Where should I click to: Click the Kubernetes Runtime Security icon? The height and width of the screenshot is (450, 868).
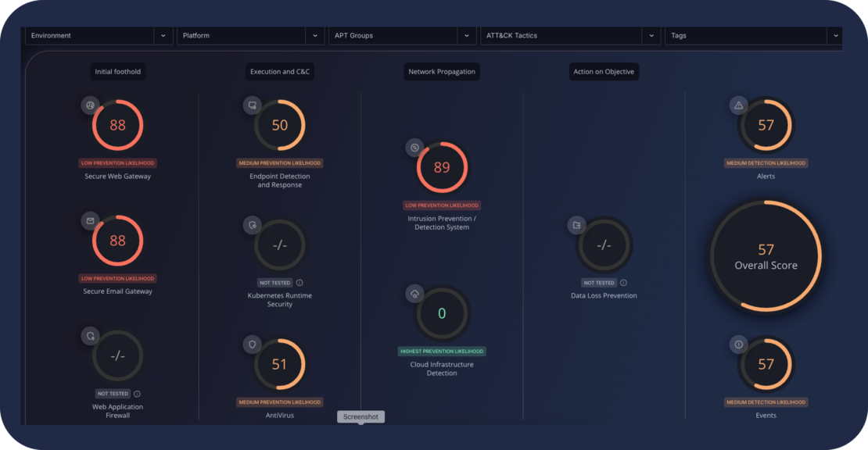click(x=253, y=225)
